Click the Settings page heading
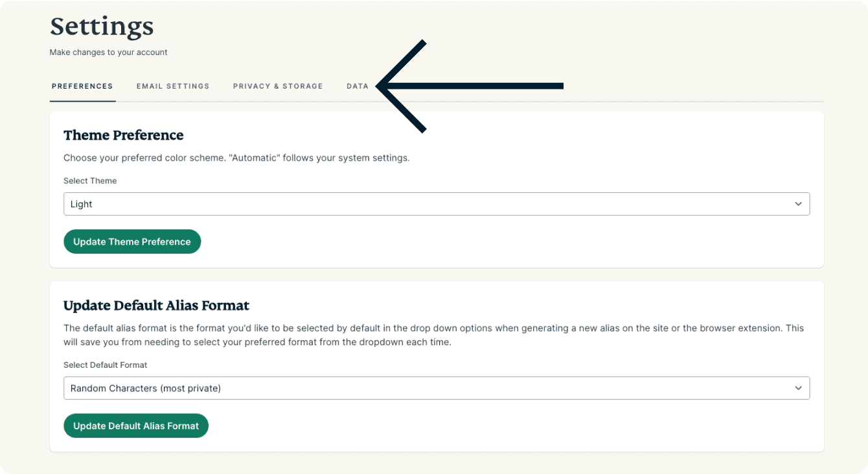The width and height of the screenshot is (868, 474). [102, 27]
